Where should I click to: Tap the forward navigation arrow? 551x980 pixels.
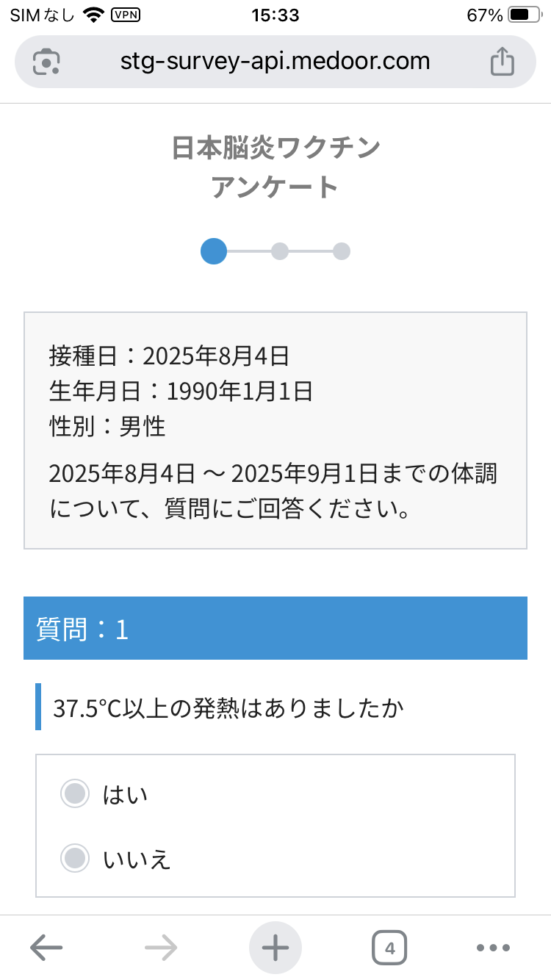[160, 947]
